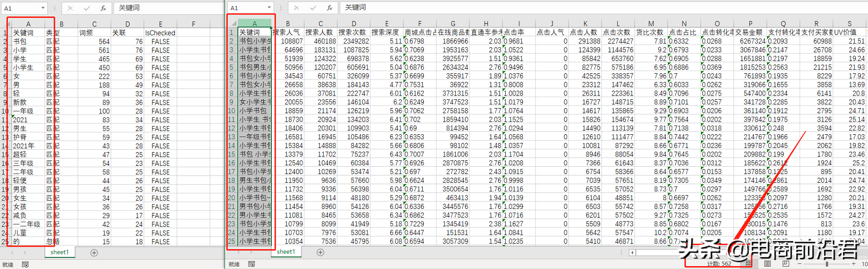Adjust the zoom slider in right window
Screen dimensions: 868x269
pos(827,264)
